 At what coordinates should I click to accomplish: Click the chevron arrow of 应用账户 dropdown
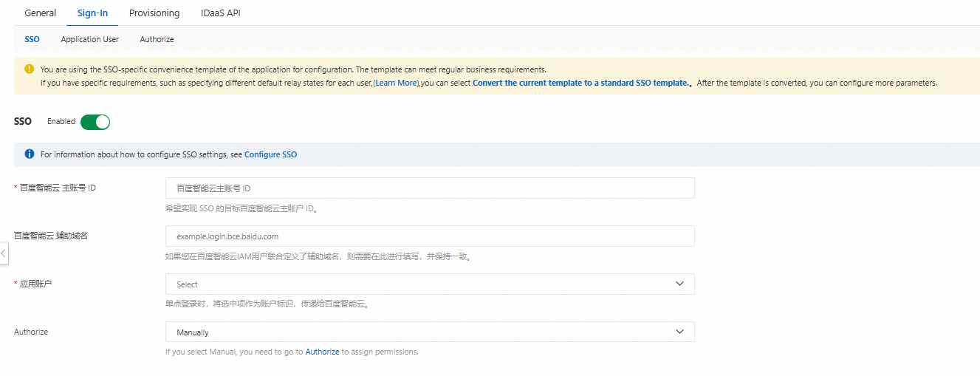[x=680, y=284]
